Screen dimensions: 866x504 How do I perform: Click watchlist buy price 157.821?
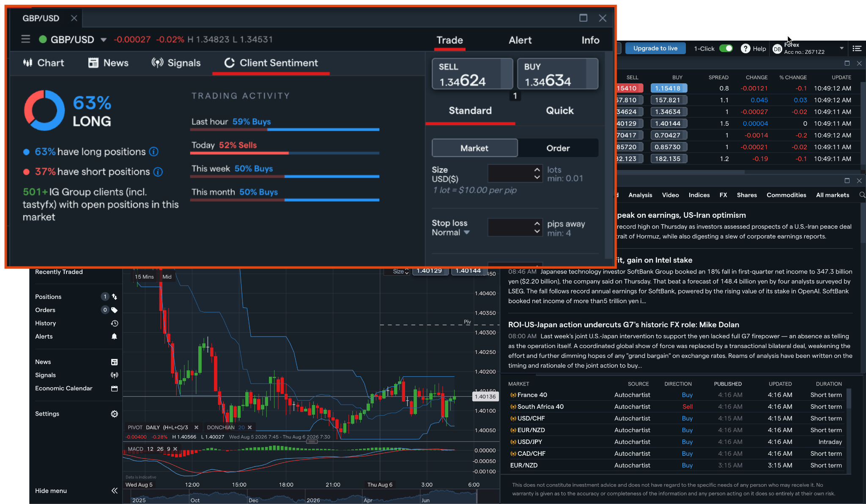click(669, 100)
